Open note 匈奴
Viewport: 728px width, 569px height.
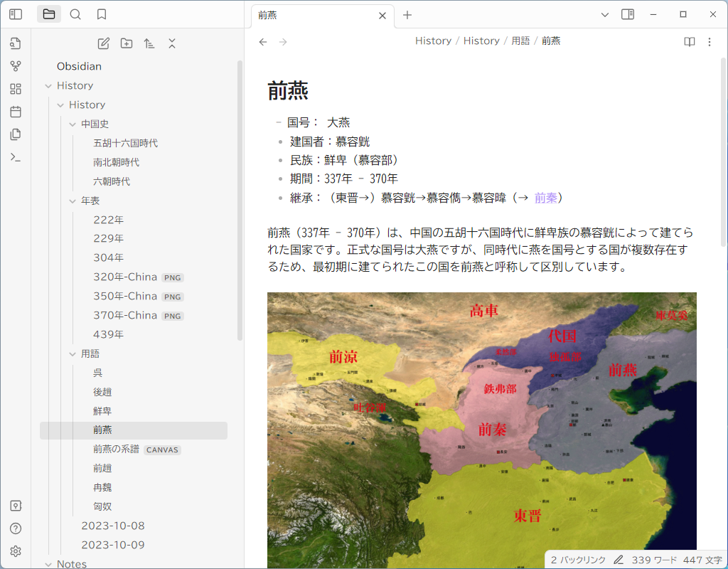pos(102,506)
